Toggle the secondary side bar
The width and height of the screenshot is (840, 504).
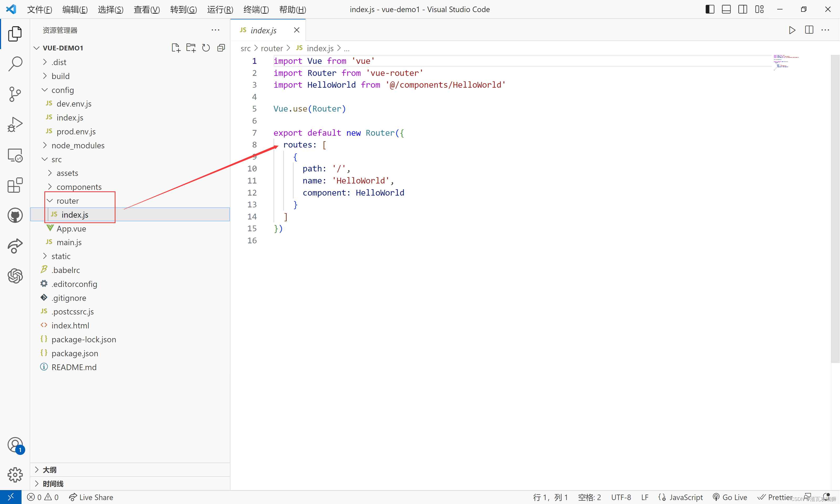coord(743,9)
